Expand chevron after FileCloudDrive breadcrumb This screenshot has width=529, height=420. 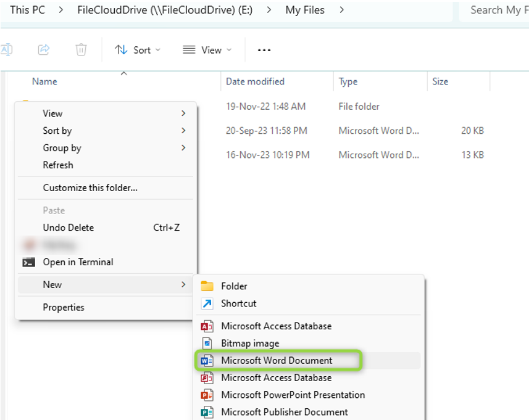[269, 10]
